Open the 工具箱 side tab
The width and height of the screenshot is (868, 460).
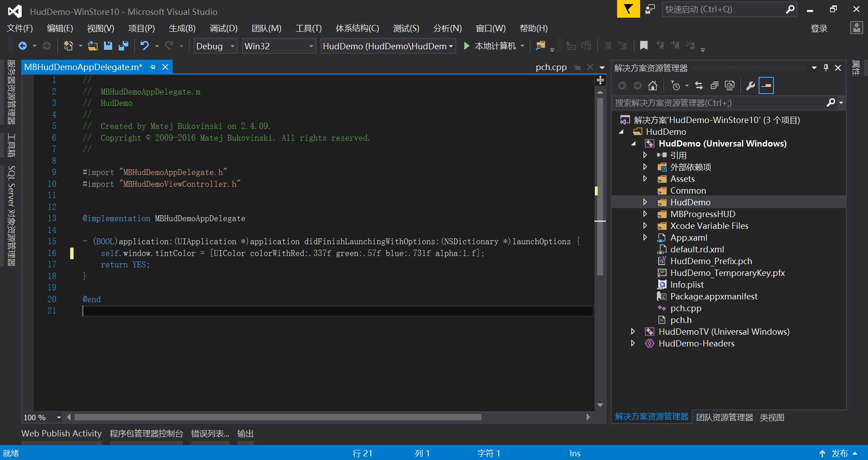pyautogui.click(x=11, y=145)
